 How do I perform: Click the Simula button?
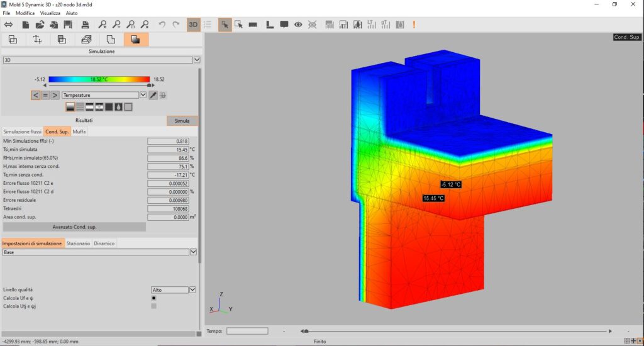point(182,121)
